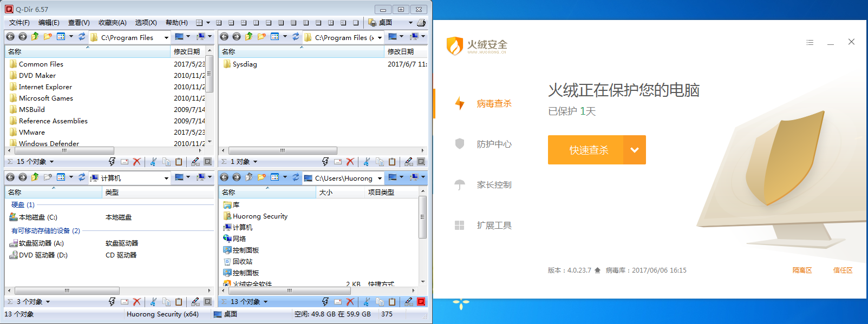Click red select-all icon beside 13 个对象
This screenshot has width=868, height=324.
click(421, 301)
